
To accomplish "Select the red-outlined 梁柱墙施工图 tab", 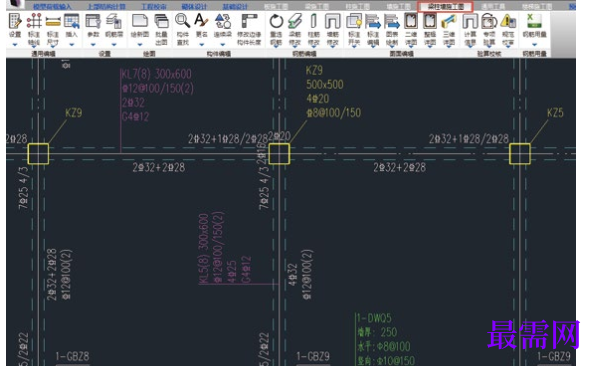I will click(445, 6).
